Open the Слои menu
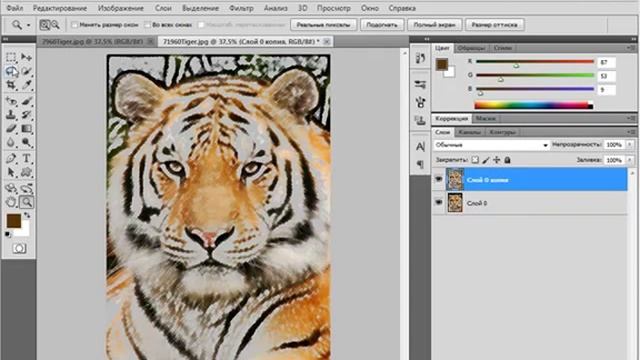This screenshot has height=360, width=640. (163, 8)
